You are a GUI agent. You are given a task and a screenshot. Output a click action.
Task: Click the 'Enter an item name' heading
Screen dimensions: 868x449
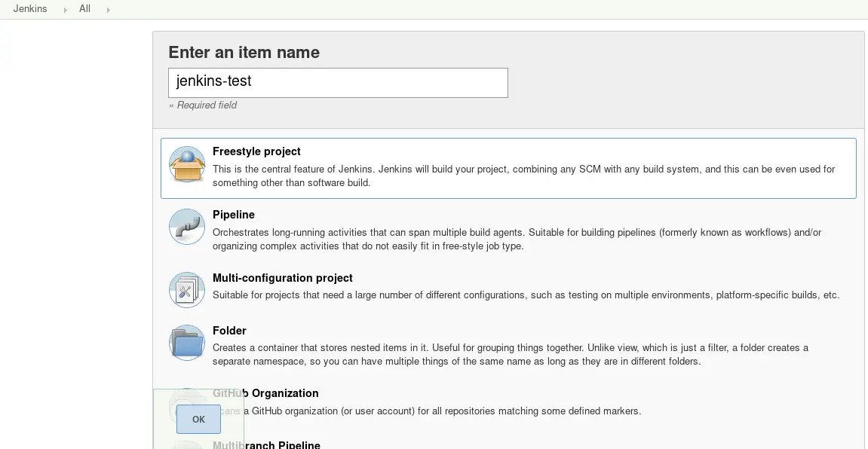244,52
